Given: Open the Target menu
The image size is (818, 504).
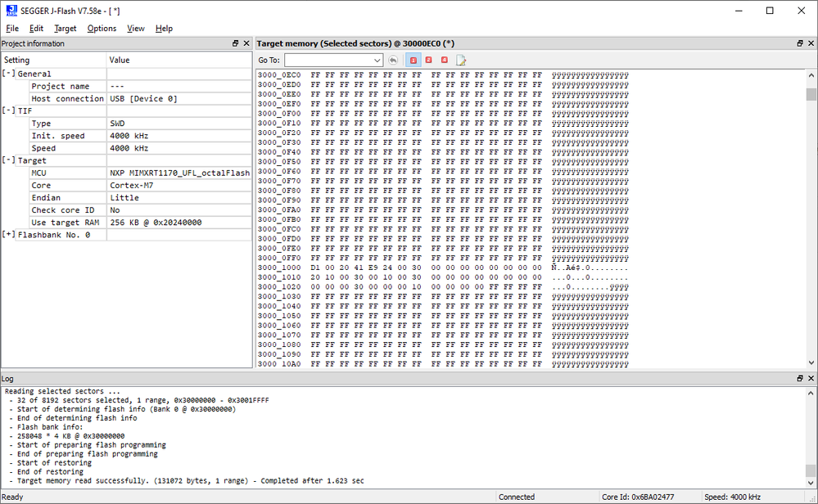Looking at the screenshot, I should (66, 29).
